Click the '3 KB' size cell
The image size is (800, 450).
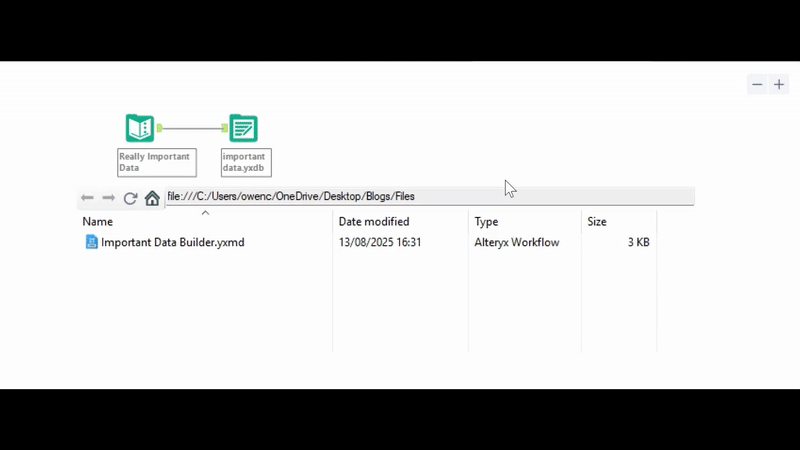(x=638, y=242)
